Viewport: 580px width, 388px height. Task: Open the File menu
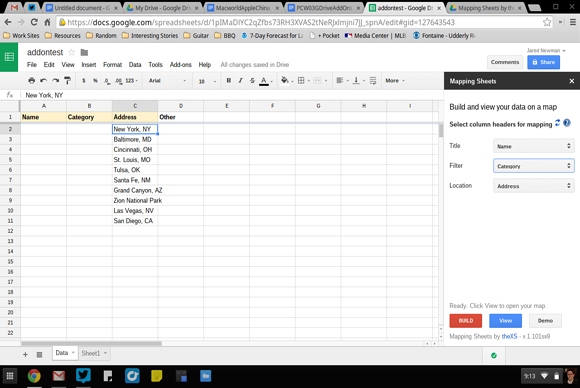click(32, 65)
